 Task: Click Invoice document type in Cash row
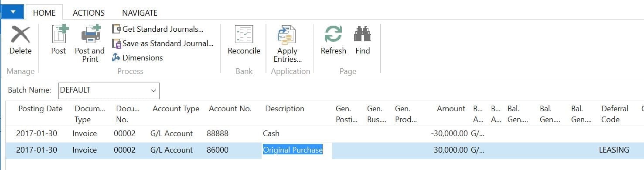85,133
